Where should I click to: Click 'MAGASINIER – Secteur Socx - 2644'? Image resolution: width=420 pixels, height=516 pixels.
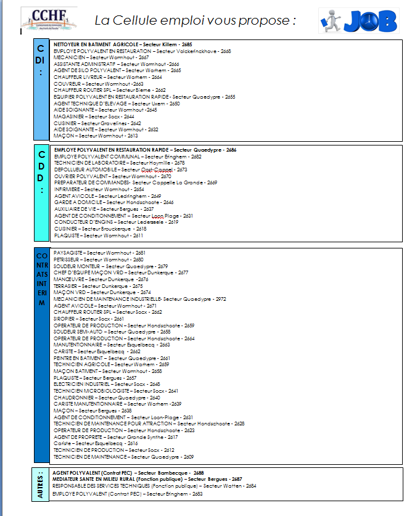(x=94, y=117)
